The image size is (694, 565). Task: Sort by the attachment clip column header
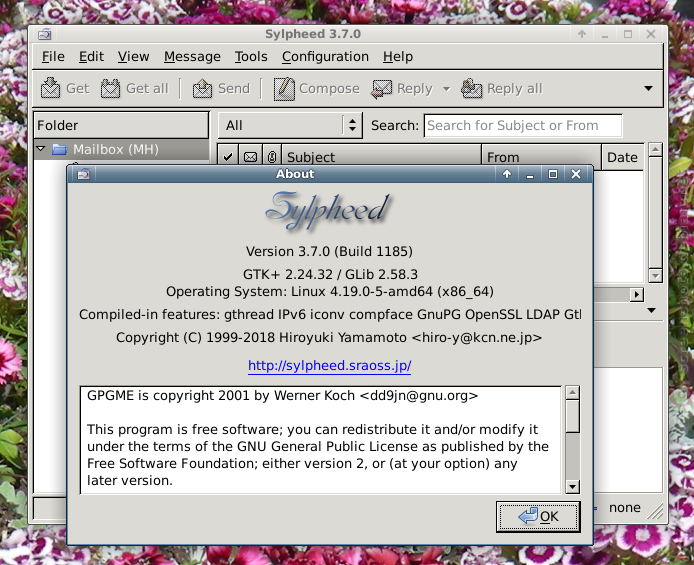click(272, 157)
